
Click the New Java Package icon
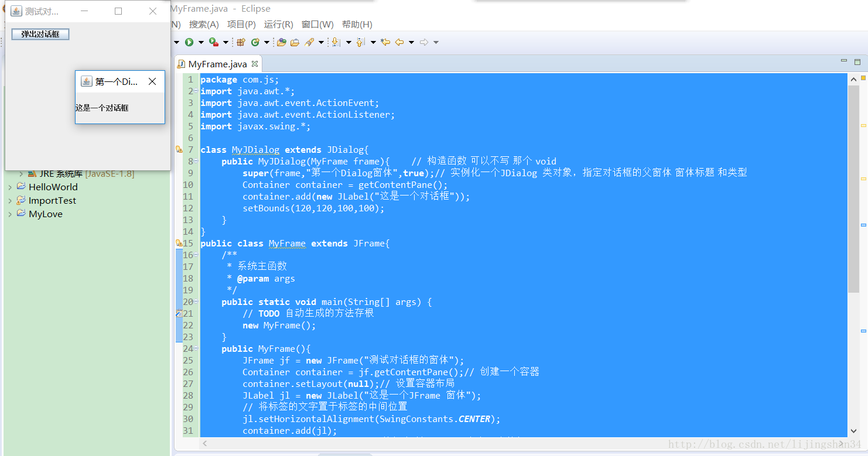[x=241, y=42]
